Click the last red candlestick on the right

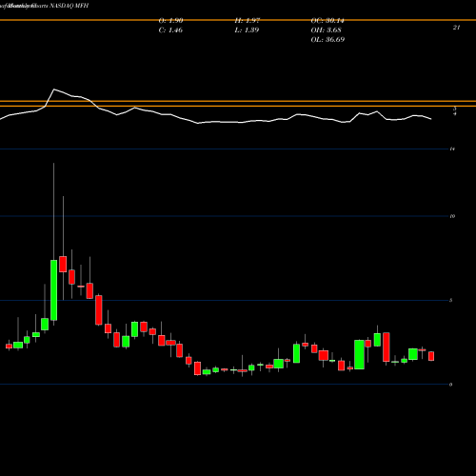coord(431,356)
